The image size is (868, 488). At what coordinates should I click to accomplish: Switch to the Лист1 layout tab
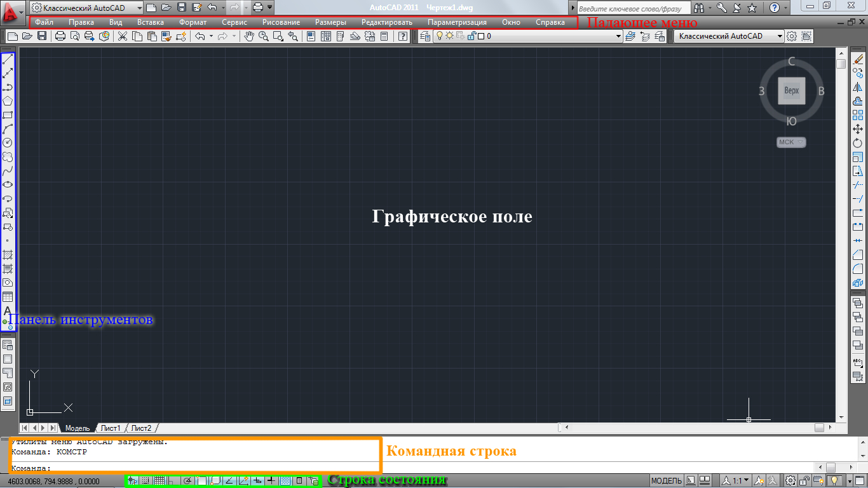[x=110, y=428]
